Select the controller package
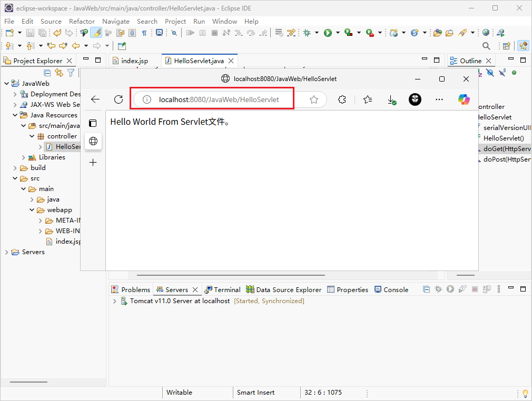This screenshot has height=401, width=532. tap(62, 136)
